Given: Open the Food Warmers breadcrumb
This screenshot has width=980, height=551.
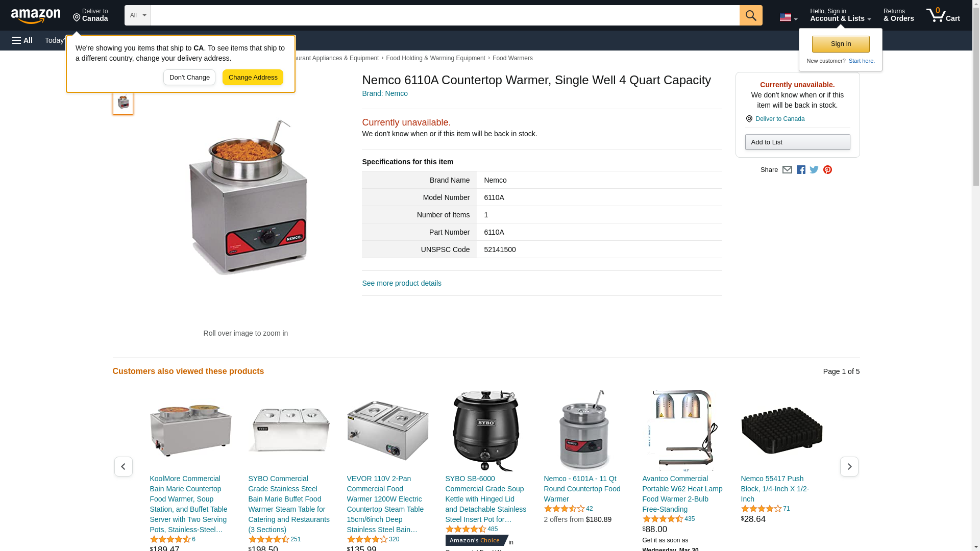Looking at the screenshot, I should tap(512, 58).
